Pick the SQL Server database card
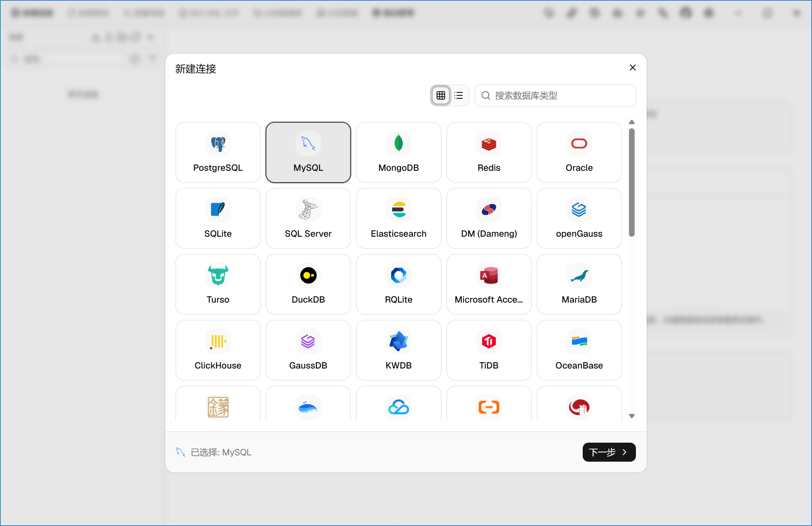The height and width of the screenshot is (526, 812). click(x=308, y=218)
